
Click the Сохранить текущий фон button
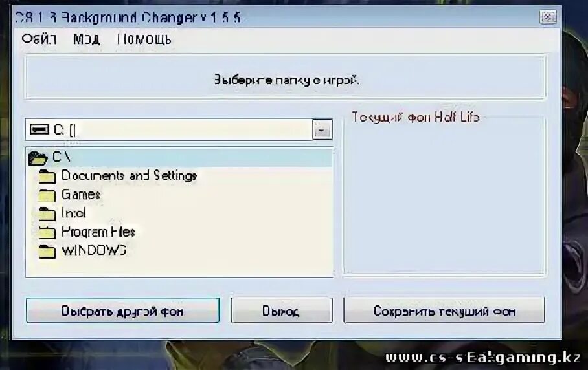(x=444, y=310)
